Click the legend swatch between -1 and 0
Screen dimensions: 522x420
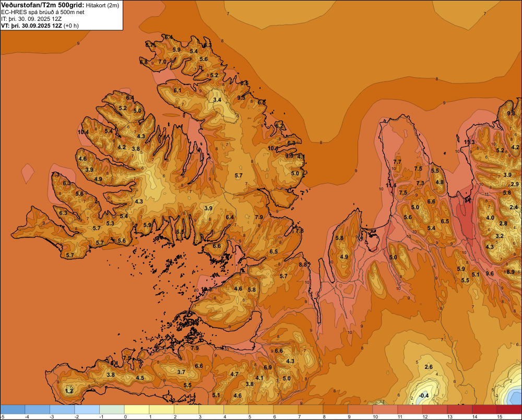pyautogui.click(x=112, y=410)
